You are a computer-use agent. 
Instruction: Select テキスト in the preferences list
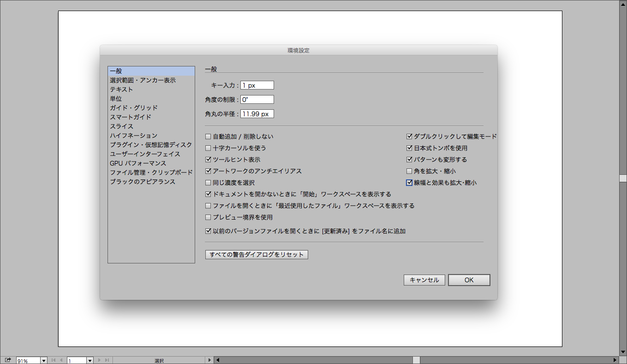coord(121,90)
